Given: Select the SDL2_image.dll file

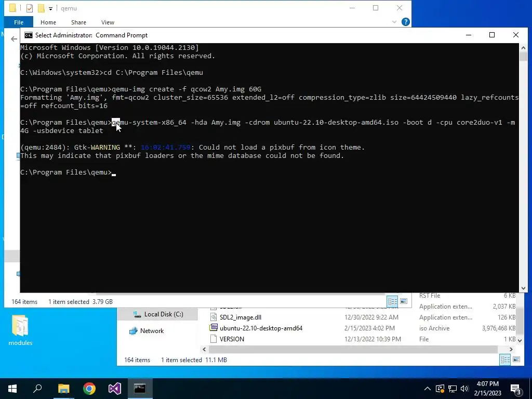Looking at the screenshot, I should [240, 317].
